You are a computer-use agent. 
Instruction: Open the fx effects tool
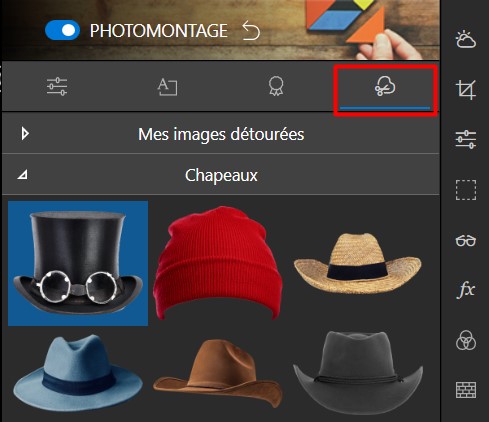click(466, 290)
